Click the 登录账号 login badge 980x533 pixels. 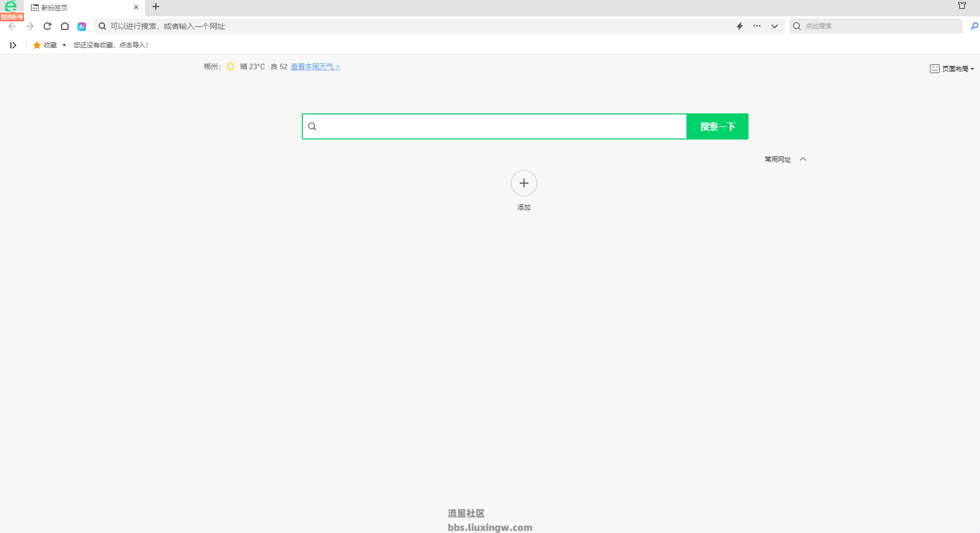pos(12,17)
